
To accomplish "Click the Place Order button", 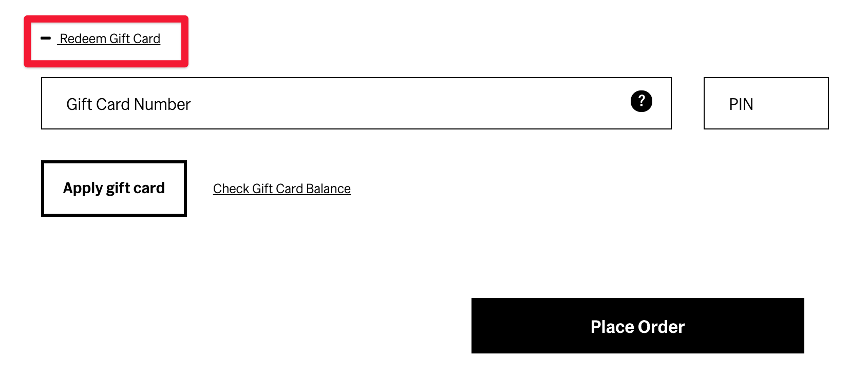I will [x=638, y=326].
